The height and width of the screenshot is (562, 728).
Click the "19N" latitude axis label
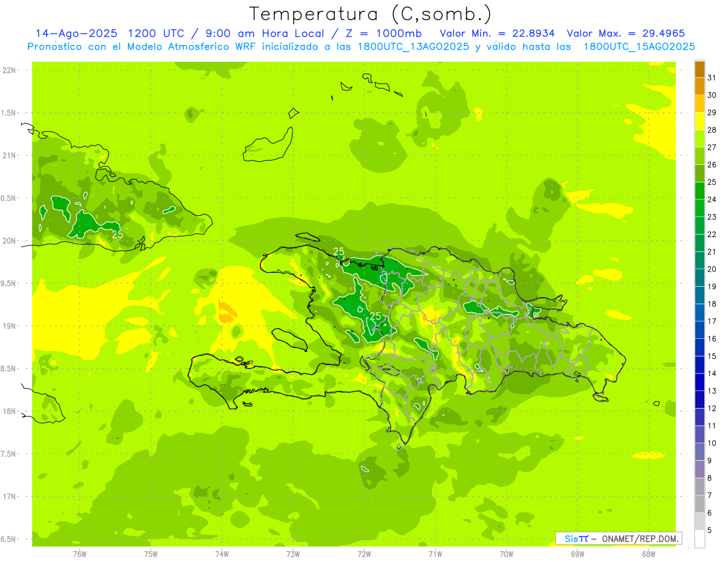tap(10, 326)
